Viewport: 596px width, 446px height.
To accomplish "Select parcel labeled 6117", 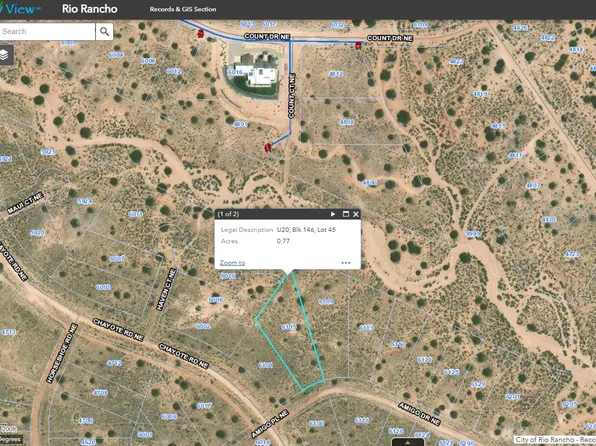I will [x=398, y=344].
